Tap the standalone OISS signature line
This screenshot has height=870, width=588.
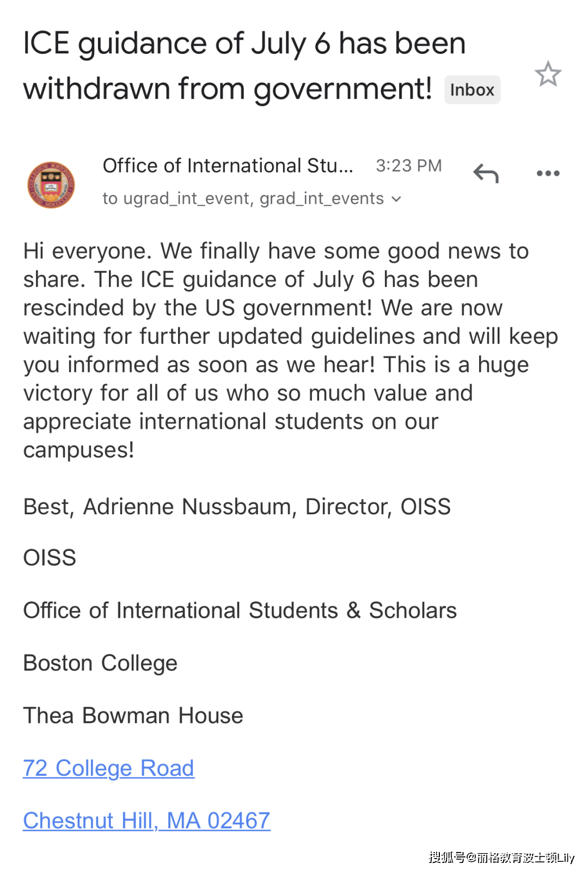50,558
